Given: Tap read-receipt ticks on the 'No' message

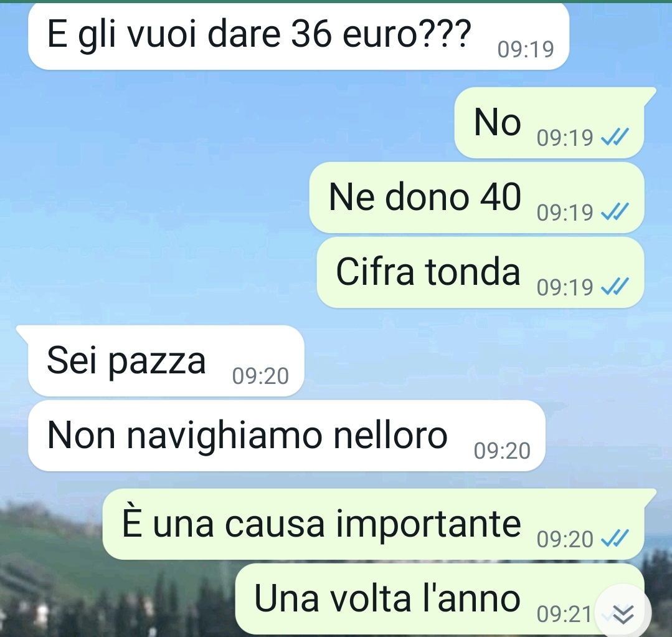Looking at the screenshot, I should pos(615,137).
